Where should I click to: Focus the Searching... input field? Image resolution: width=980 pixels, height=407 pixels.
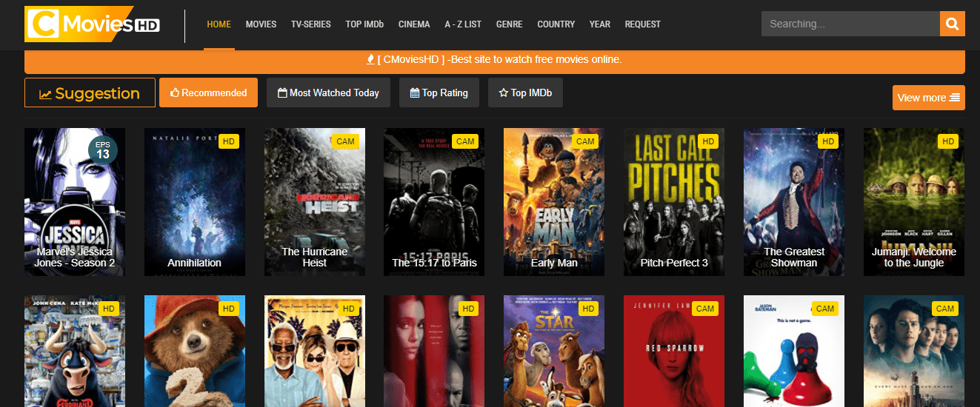pyautogui.click(x=850, y=24)
